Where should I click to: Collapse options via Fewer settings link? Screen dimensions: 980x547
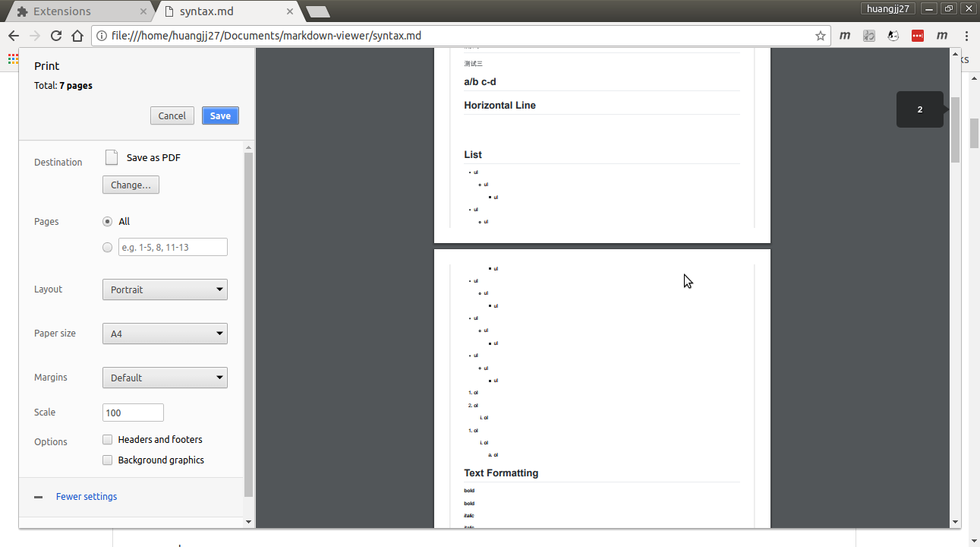(87, 497)
